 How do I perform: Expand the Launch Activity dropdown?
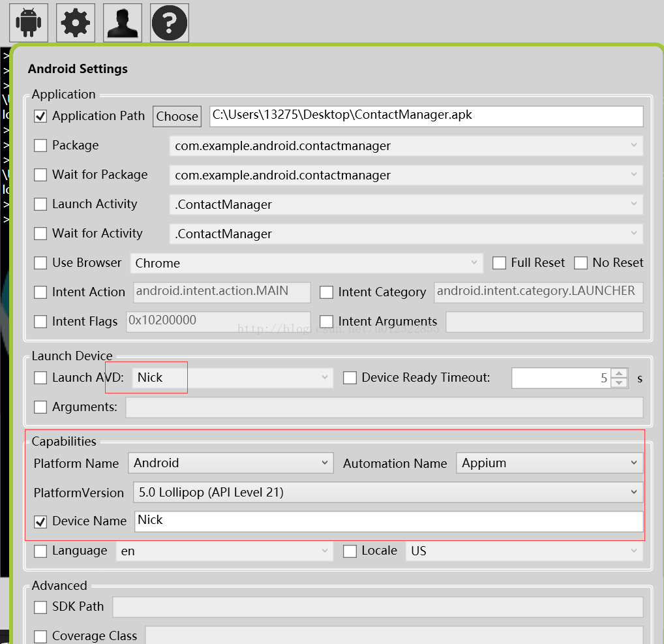pyautogui.click(x=406, y=205)
